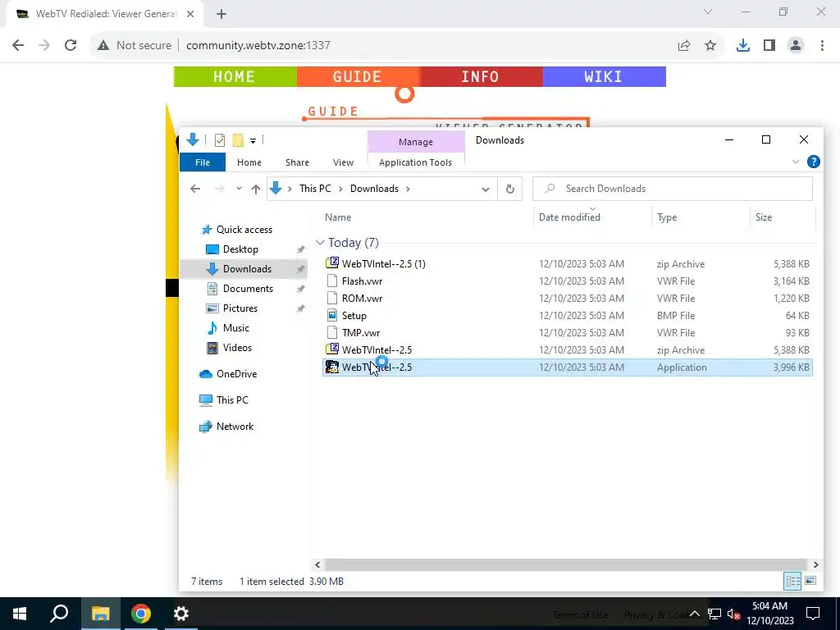Select the Setup BMP file

pos(568,316)
